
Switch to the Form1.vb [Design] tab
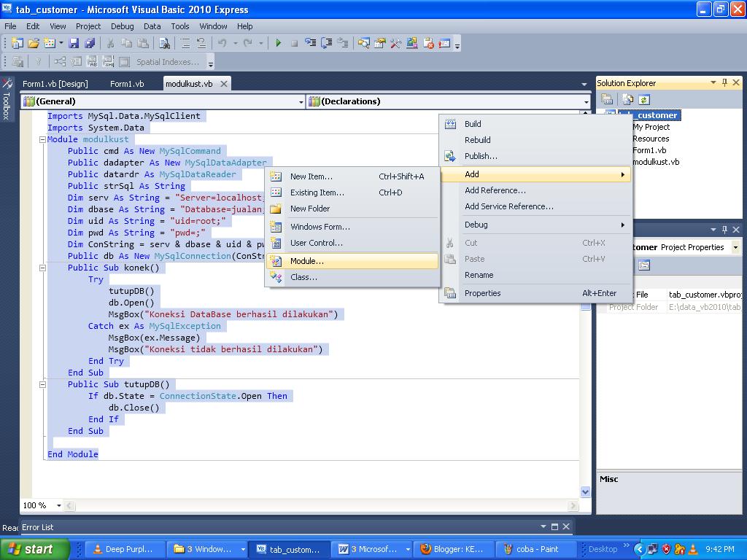click(55, 84)
